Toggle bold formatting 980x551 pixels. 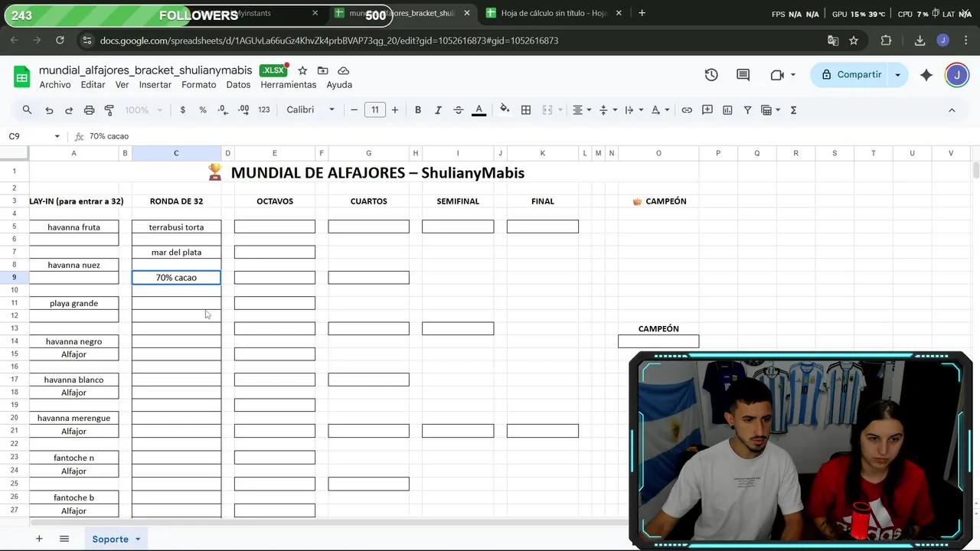[x=418, y=110]
